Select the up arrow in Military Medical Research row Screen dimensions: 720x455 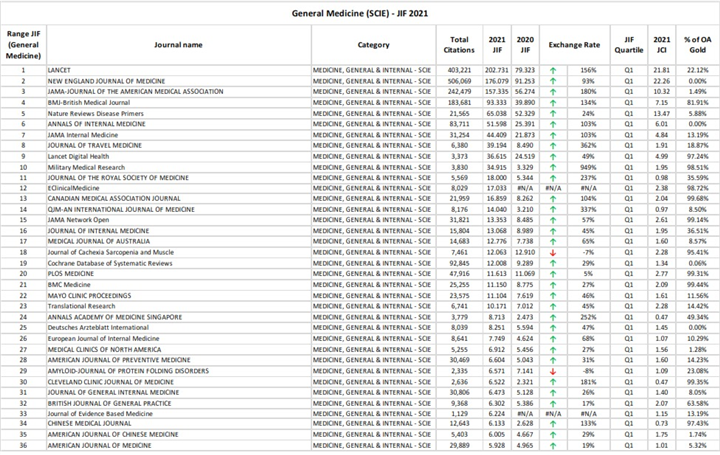[553, 168]
